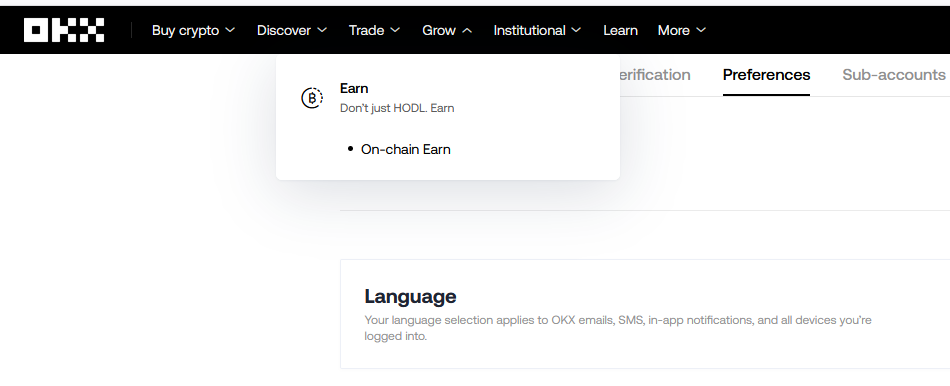The image size is (950, 386).
Task: Click the Trade chevron arrow
Action: click(395, 30)
